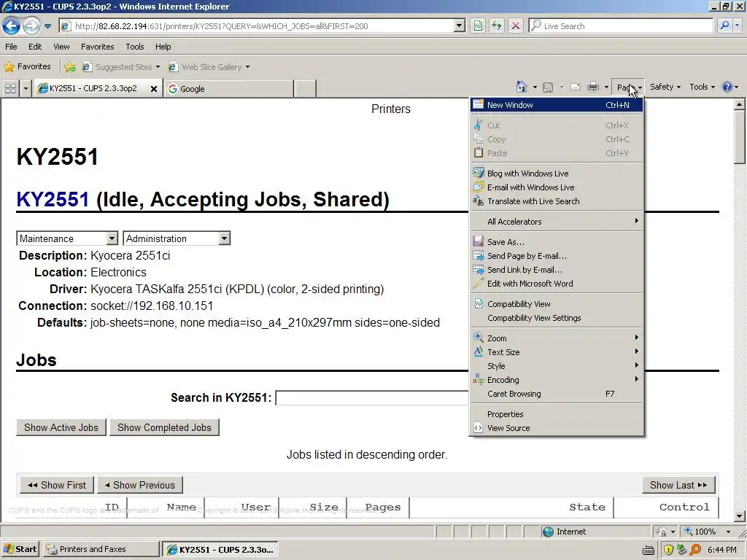The width and height of the screenshot is (747, 560).
Task: Open the Edit menu
Action: [x=35, y=47]
